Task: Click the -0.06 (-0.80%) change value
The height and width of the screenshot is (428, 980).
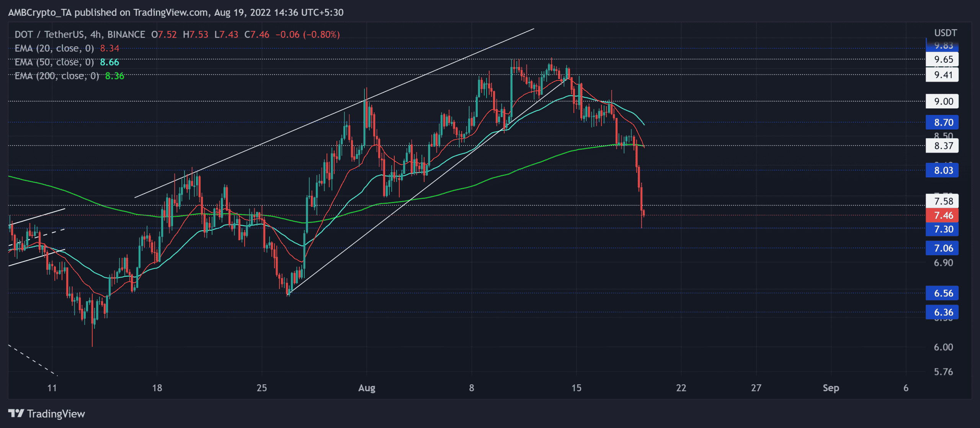Action: [308, 34]
